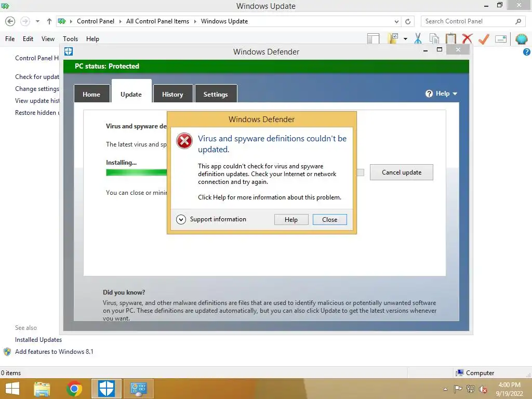Select Control Panel taskbar icon
The height and width of the screenshot is (399, 532).
coord(138,389)
